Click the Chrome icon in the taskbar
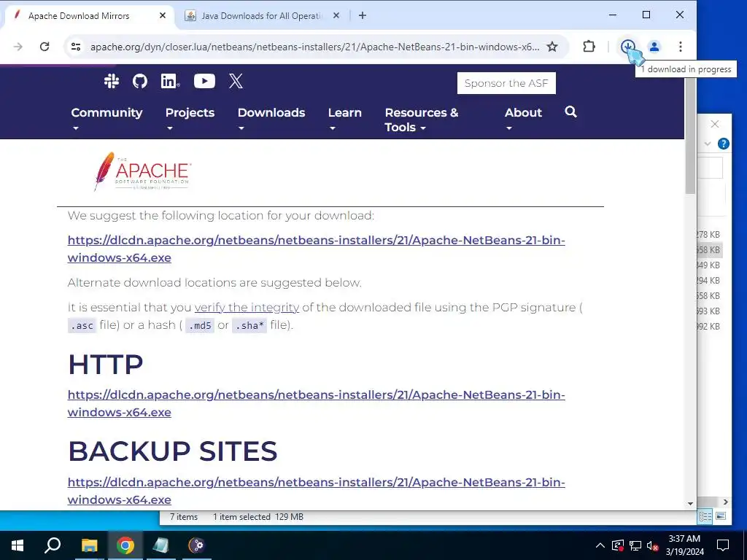Screen dimensions: 747x560 tap(125, 545)
